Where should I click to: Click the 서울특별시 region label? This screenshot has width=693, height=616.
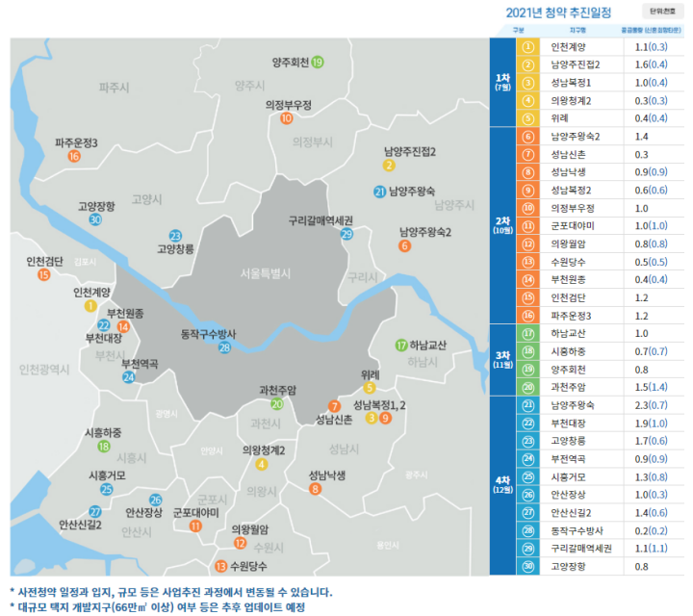pyautogui.click(x=266, y=273)
